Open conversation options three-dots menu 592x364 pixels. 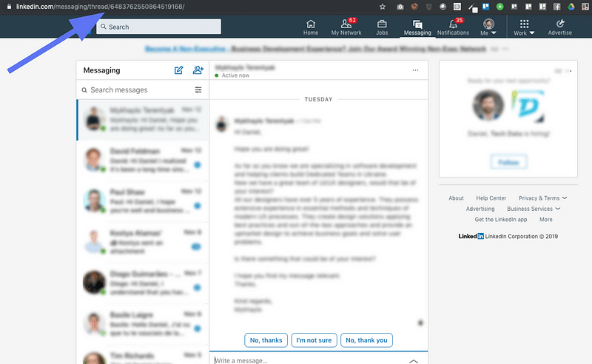tap(415, 70)
